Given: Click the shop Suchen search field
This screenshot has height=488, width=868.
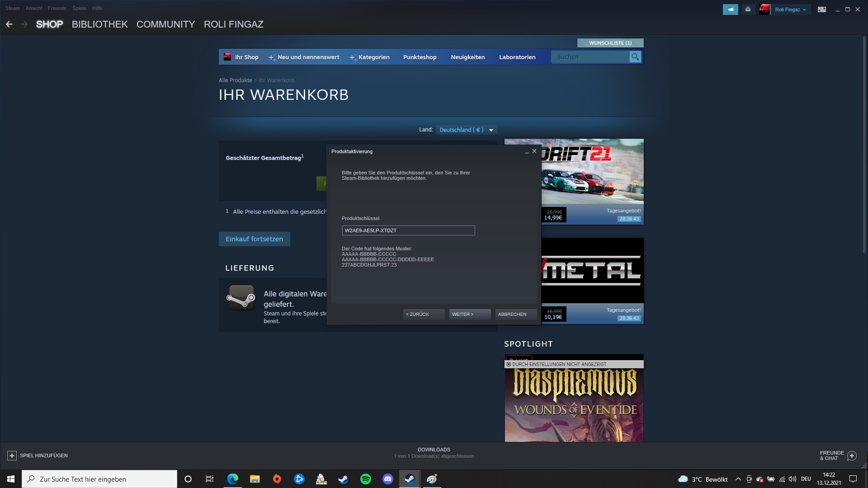Looking at the screenshot, I should [590, 57].
